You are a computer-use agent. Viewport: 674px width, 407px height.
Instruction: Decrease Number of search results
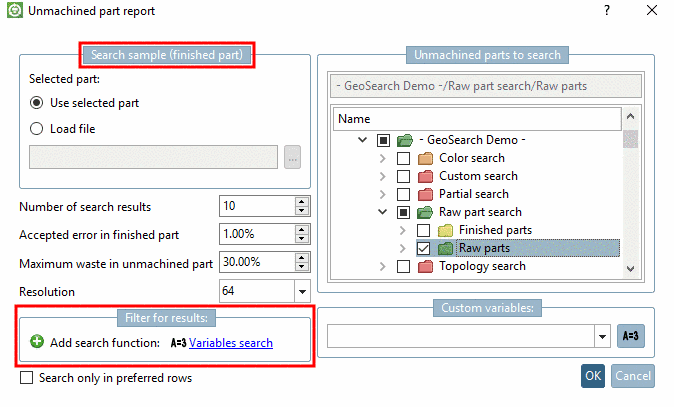pyautogui.click(x=302, y=211)
